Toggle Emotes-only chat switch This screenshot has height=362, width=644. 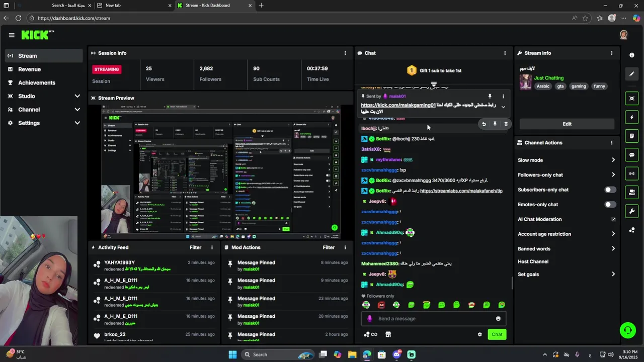coord(610,205)
